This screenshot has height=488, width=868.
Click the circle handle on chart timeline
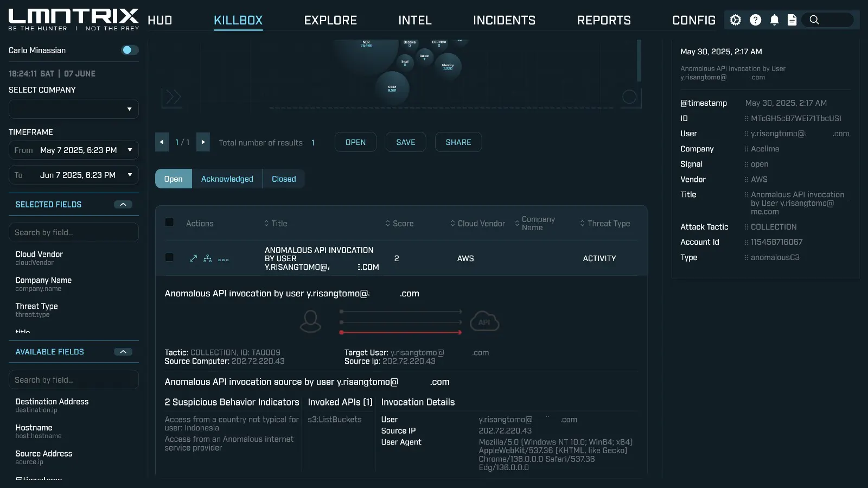pyautogui.click(x=629, y=97)
